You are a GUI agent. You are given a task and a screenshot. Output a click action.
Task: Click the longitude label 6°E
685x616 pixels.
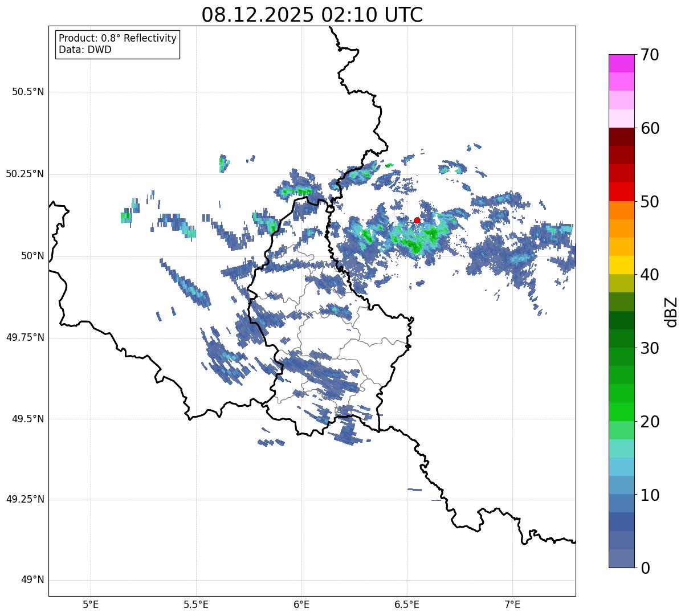coord(301,604)
